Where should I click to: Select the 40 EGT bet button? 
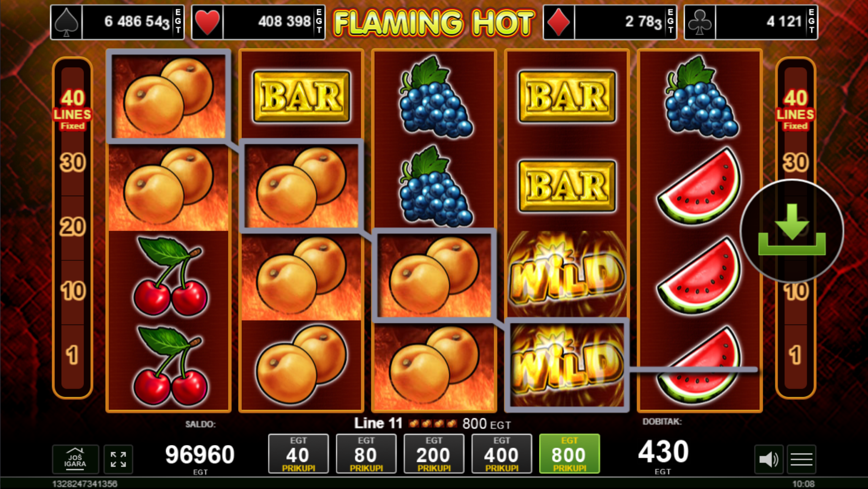point(298,454)
